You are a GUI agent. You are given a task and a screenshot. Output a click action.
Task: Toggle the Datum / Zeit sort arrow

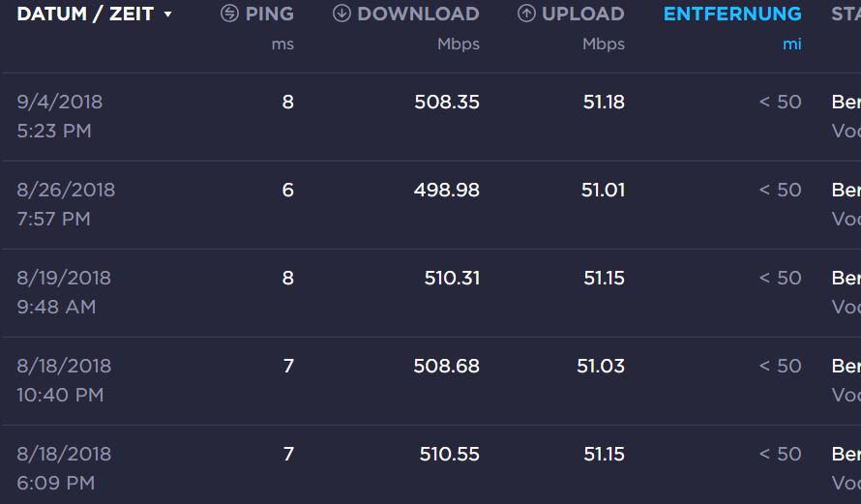coord(168,15)
